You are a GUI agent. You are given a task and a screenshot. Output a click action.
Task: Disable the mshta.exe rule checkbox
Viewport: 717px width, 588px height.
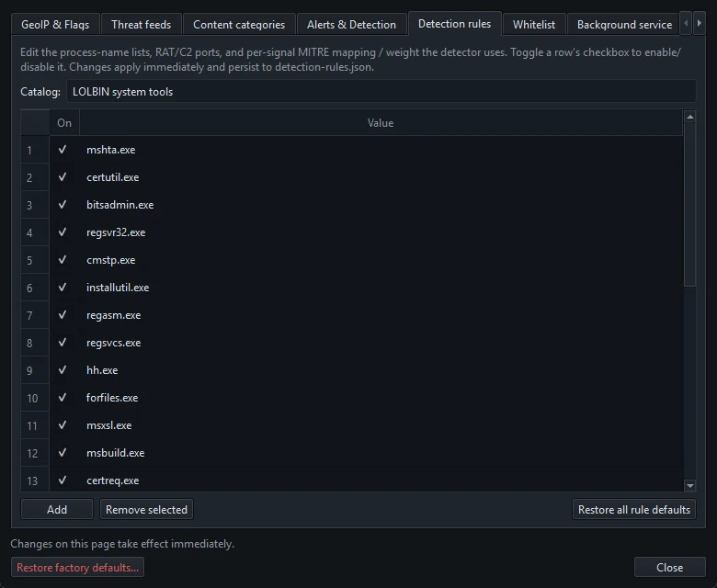[63, 150]
